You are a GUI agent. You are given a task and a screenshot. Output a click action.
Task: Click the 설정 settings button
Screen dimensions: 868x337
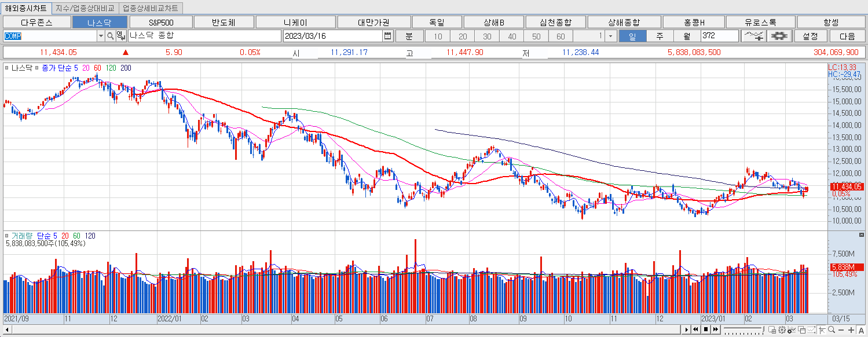coord(811,35)
